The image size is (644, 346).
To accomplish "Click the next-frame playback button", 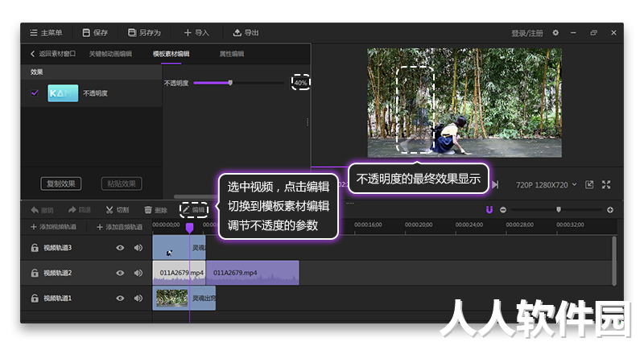I will coord(495,185).
